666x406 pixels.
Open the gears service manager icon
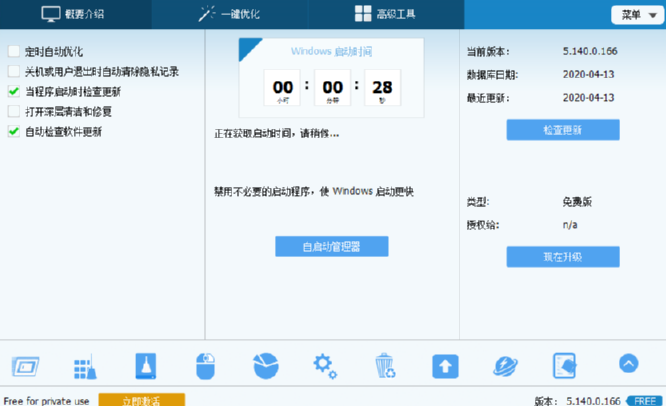tap(325, 366)
